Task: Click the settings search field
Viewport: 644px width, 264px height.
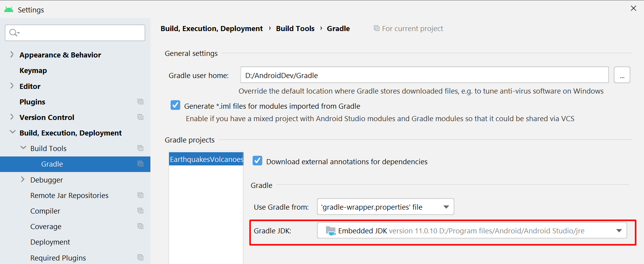Action: click(x=75, y=33)
